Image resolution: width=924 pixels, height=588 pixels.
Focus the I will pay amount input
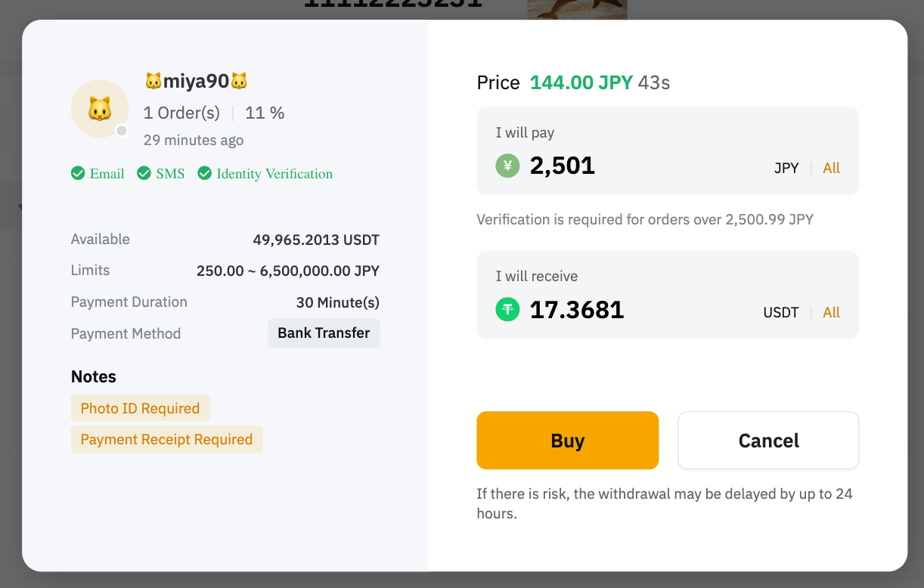point(643,166)
